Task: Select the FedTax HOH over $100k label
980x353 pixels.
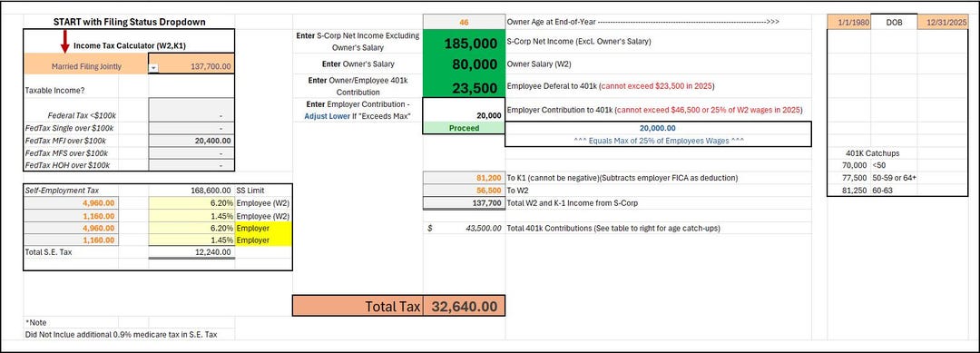Action: [x=67, y=165]
